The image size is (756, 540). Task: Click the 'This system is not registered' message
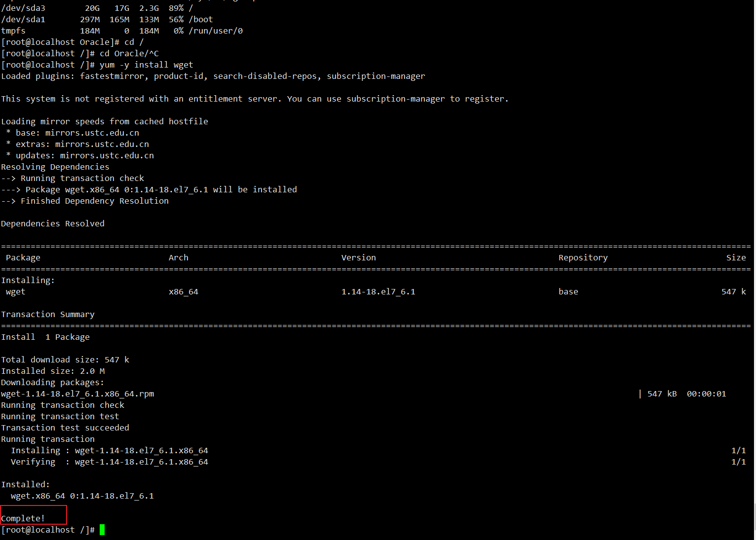pyautogui.click(x=255, y=99)
